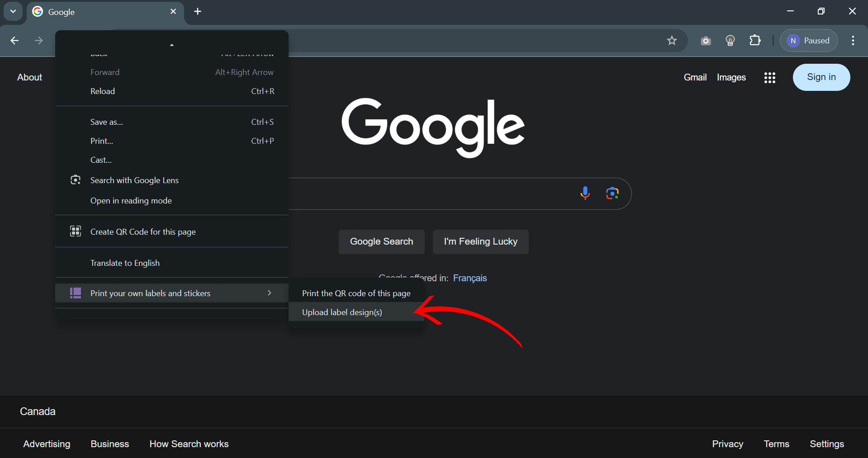868x458 pixels.
Task: Open How Search works link
Action: coord(189,444)
